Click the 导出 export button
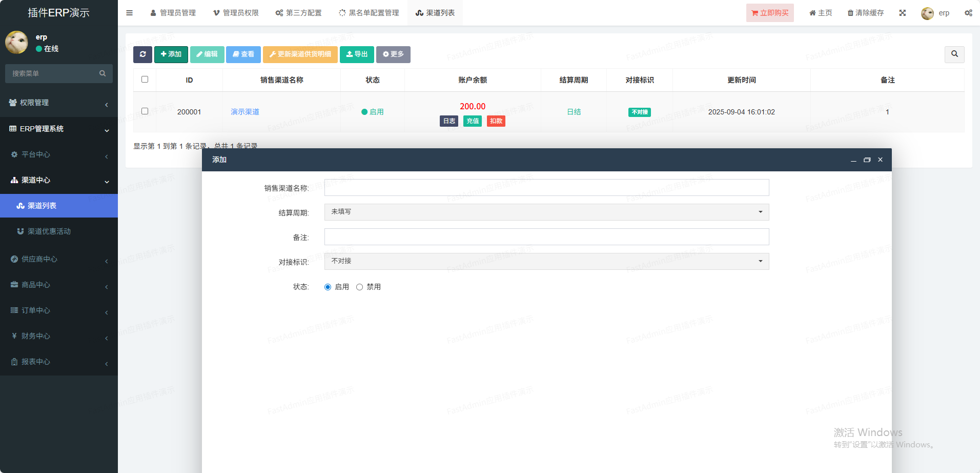 click(357, 54)
